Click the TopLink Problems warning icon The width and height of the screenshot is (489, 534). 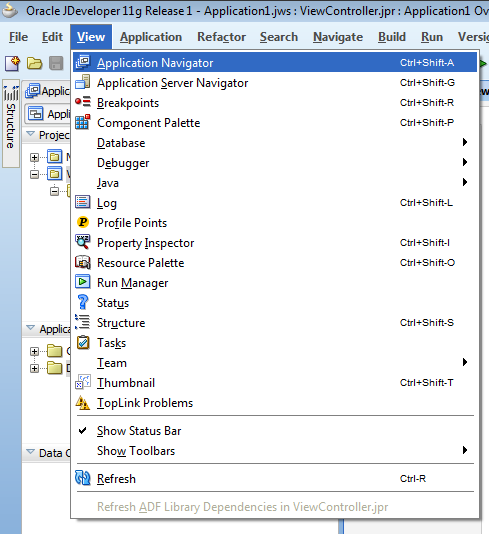(83, 403)
